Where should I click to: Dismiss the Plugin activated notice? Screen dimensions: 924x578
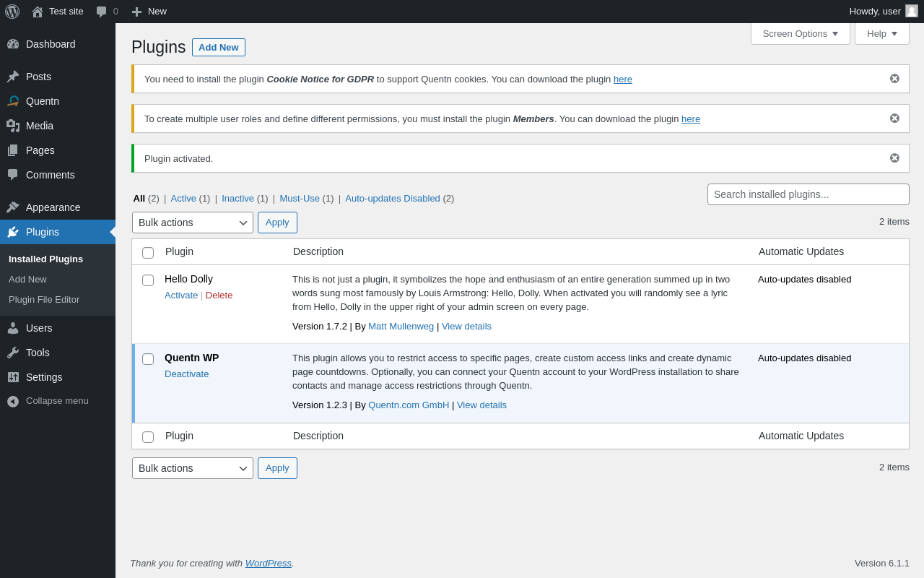[x=894, y=158]
